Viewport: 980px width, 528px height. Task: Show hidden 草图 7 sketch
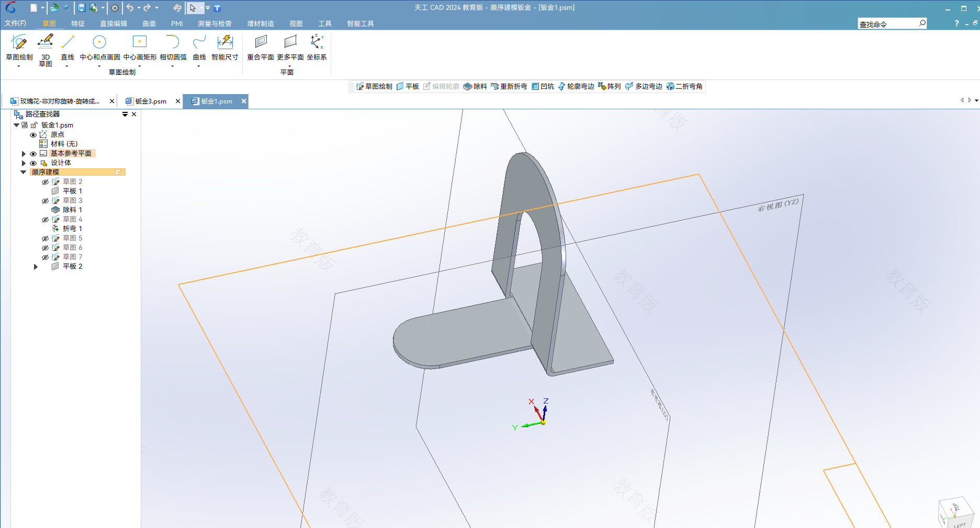[x=45, y=257]
